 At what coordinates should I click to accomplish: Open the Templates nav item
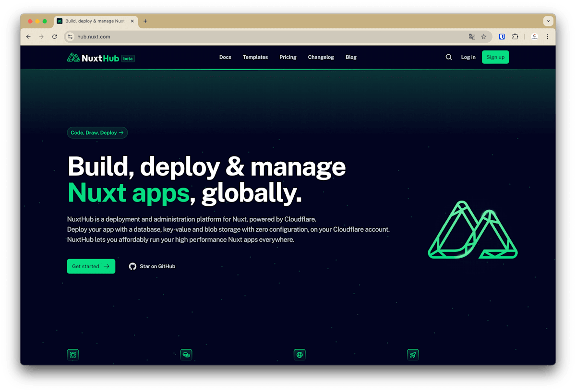[x=255, y=57]
